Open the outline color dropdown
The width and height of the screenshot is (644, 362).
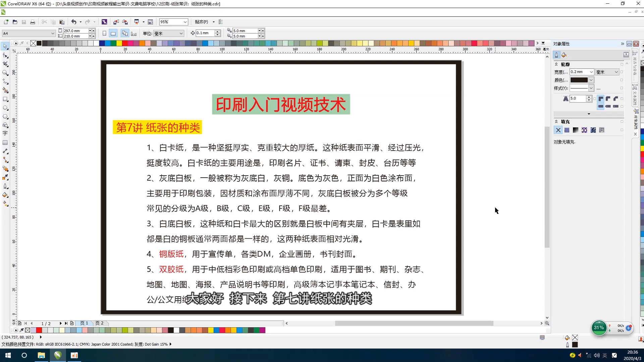tap(591, 80)
